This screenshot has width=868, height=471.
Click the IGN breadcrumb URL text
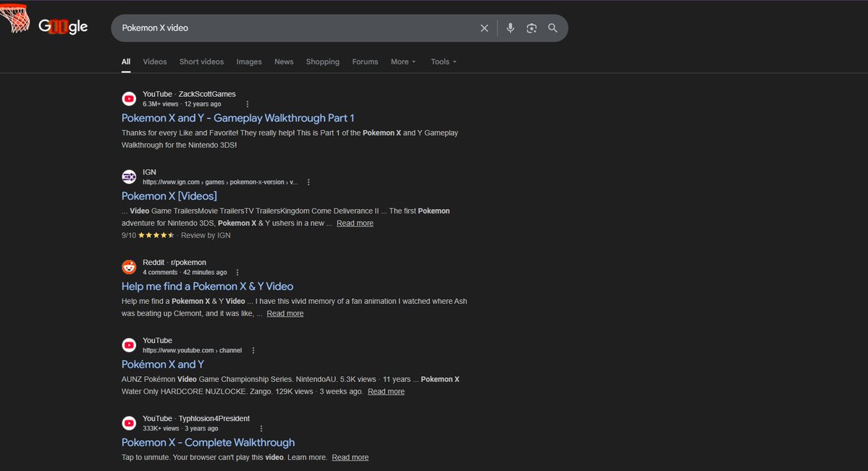(x=220, y=182)
